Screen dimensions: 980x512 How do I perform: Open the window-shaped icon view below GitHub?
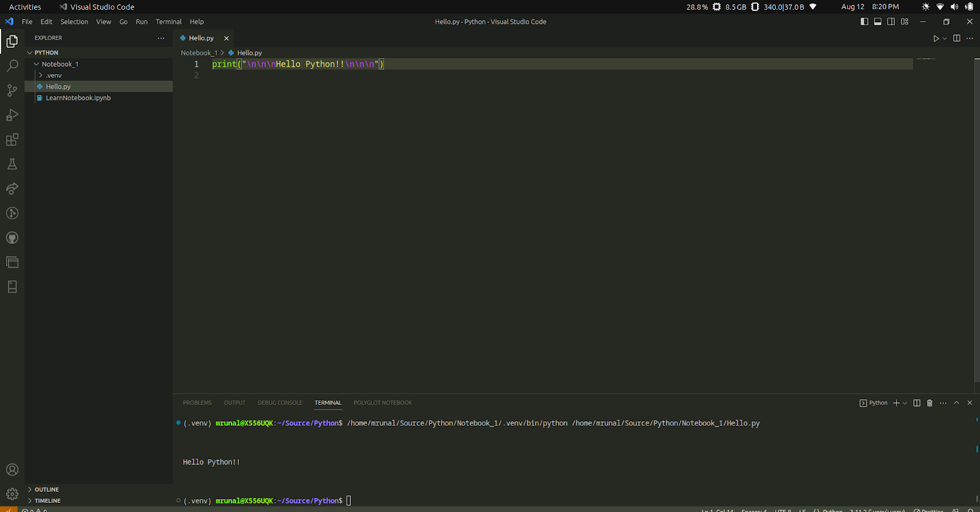(12, 262)
